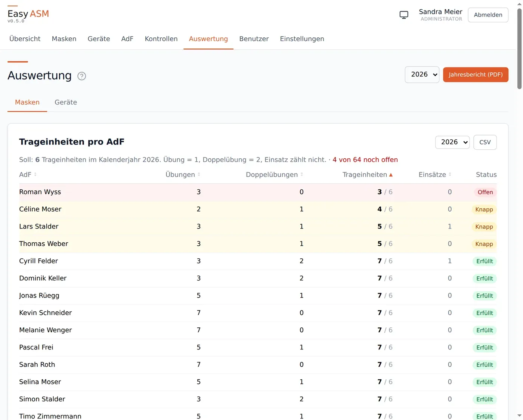Image resolution: width=523 pixels, height=420 pixels.
Task: Select Jonas Rüegg in the table
Action: (39, 296)
